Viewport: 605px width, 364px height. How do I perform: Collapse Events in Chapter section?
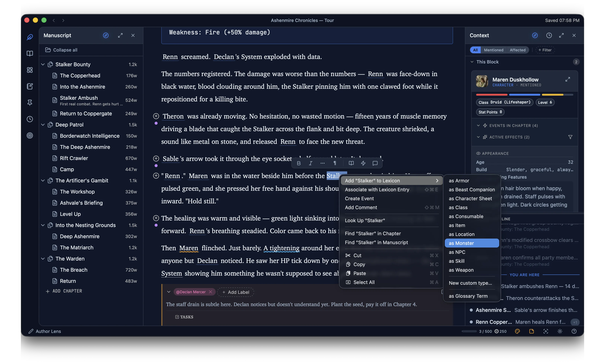[x=478, y=126]
